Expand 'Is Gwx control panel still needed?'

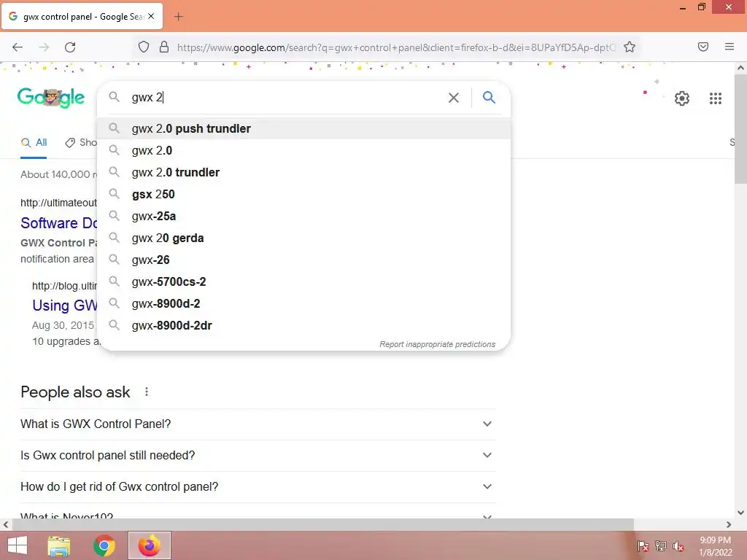pyautogui.click(x=258, y=455)
